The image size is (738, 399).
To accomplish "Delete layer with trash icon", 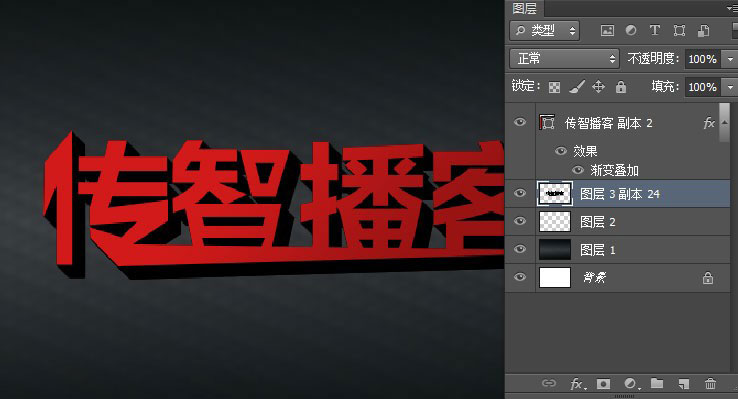I will coord(710,383).
